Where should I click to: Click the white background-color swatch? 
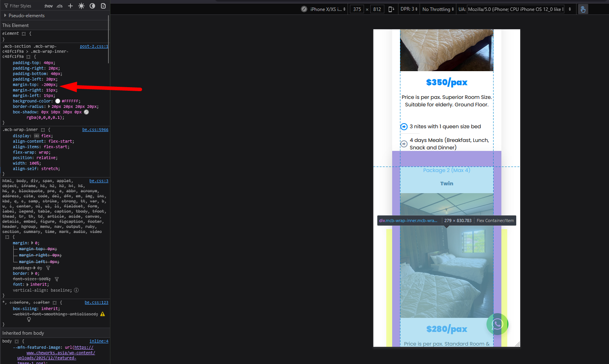(x=58, y=101)
